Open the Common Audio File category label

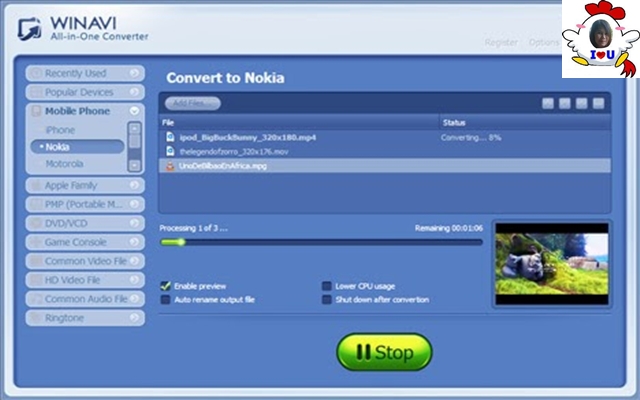click(x=86, y=299)
